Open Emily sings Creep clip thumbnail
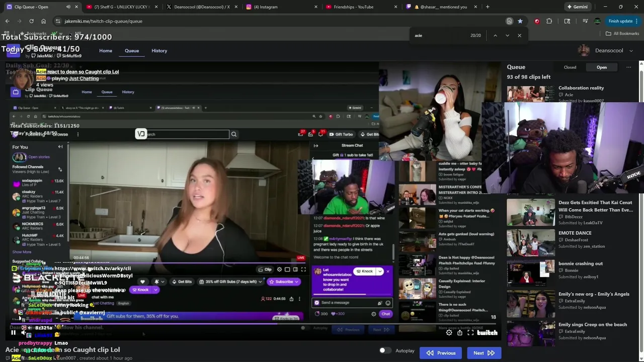The width and height of the screenshot is (644, 362). click(530, 334)
